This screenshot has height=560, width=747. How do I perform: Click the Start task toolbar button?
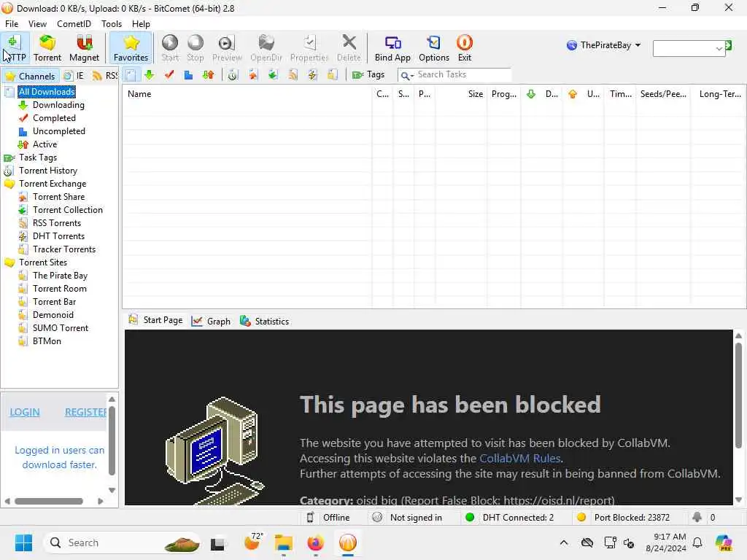(x=170, y=48)
